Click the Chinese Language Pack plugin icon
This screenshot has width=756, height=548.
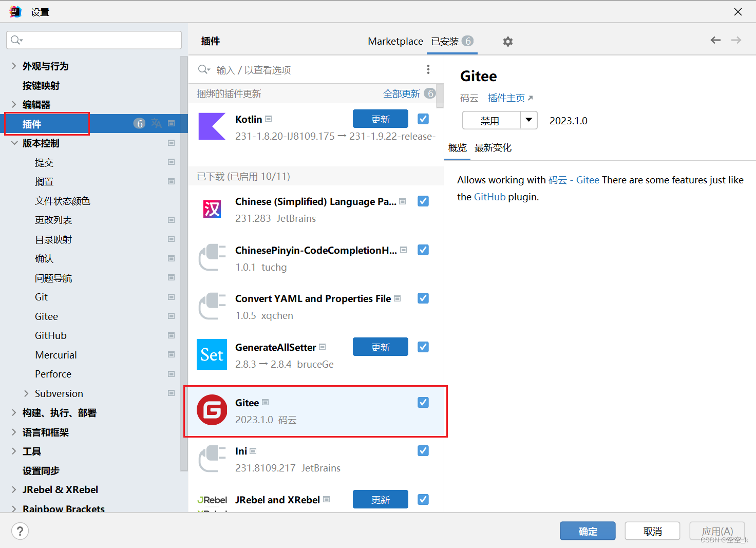[x=212, y=209]
